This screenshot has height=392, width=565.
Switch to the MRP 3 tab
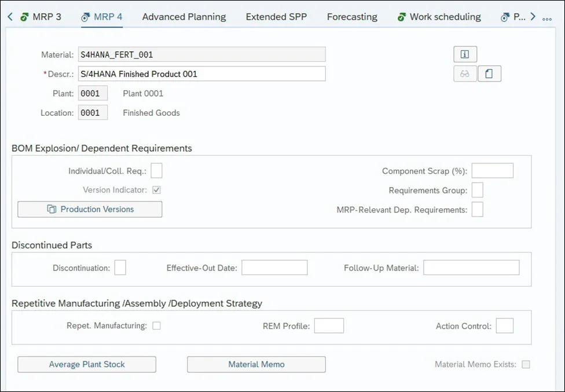tap(41, 17)
